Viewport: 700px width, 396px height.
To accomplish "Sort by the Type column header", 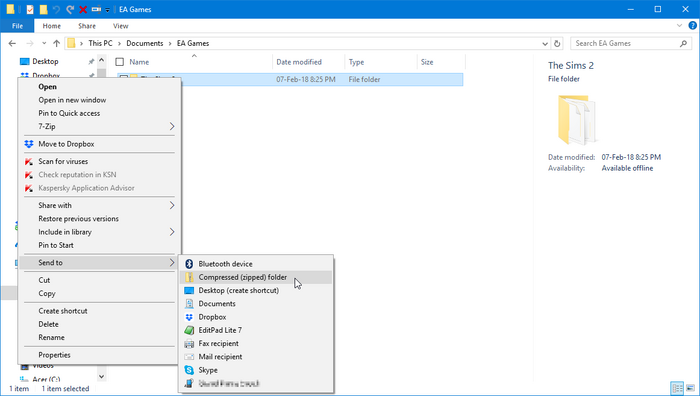I will tap(356, 62).
